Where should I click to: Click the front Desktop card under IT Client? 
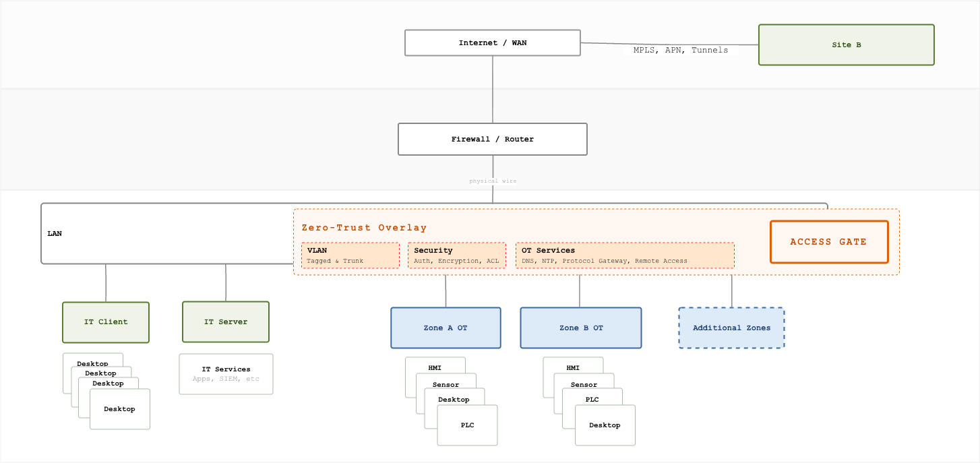coord(120,409)
